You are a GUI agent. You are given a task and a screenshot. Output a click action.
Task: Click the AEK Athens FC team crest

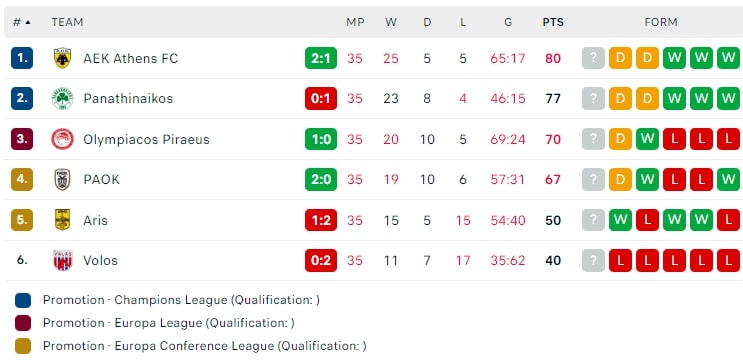coord(62,58)
